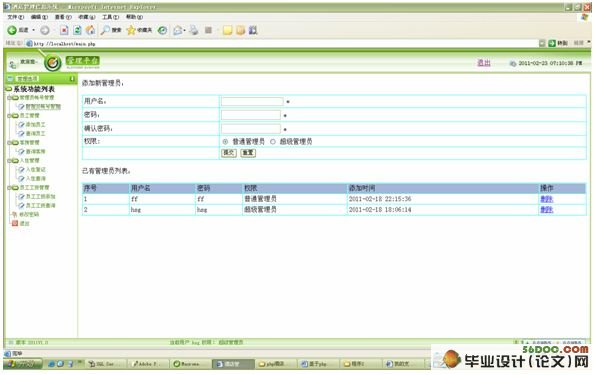
Task: Click the orange folder toolbar icon
Action: (241, 30)
